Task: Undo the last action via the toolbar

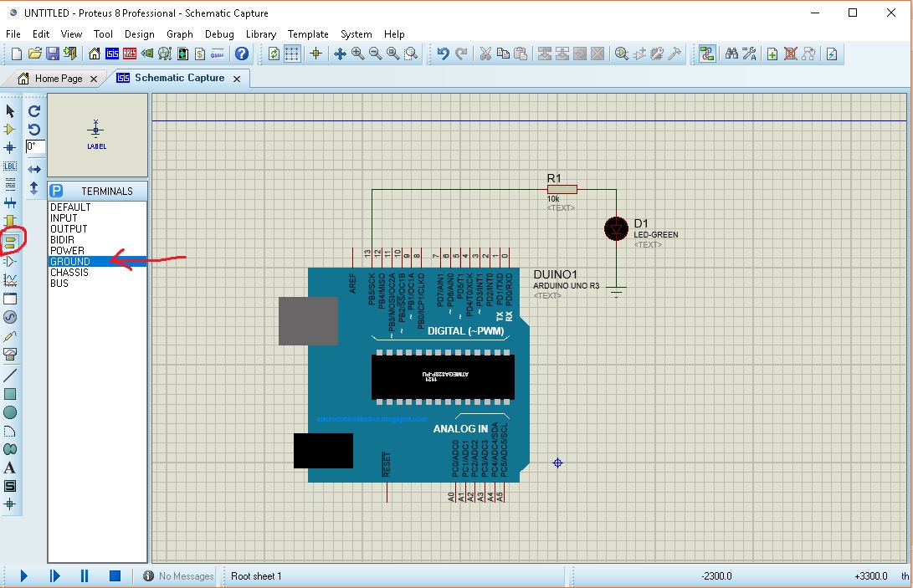Action: (x=443, y=54)
